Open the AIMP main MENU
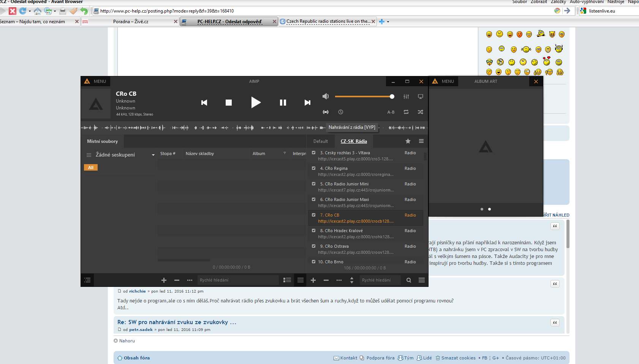Screen dimensions: 639x364 click(x=95, y=81)
